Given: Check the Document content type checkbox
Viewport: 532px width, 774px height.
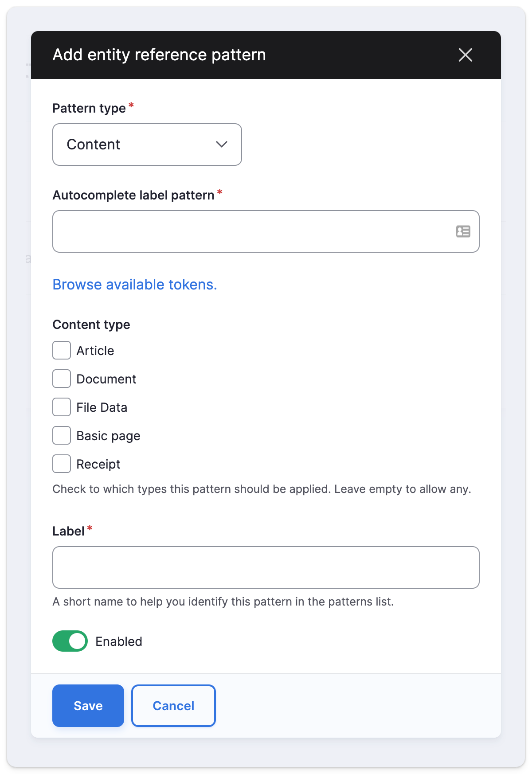Looking at the screenshot, I should pyautogui.click(x=62, y=379).
